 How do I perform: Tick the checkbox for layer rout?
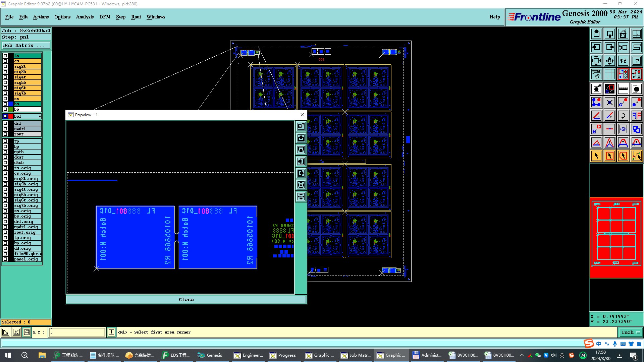coord(5,134)
